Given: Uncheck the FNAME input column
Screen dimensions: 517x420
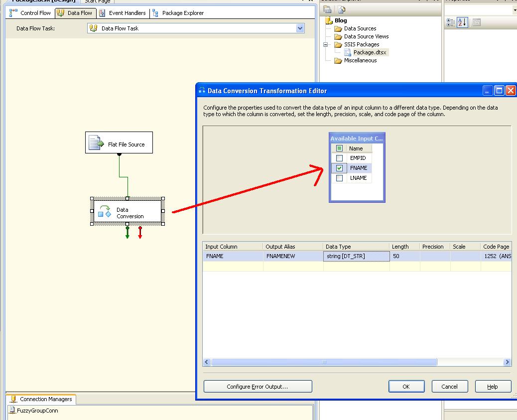Looking at the screenshot, I should point(339,168).
